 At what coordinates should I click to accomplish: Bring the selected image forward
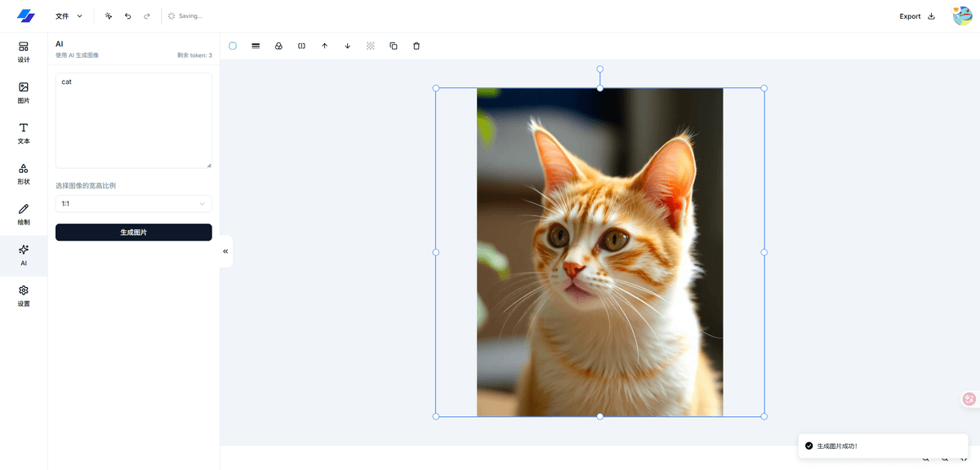coord(324,47)
